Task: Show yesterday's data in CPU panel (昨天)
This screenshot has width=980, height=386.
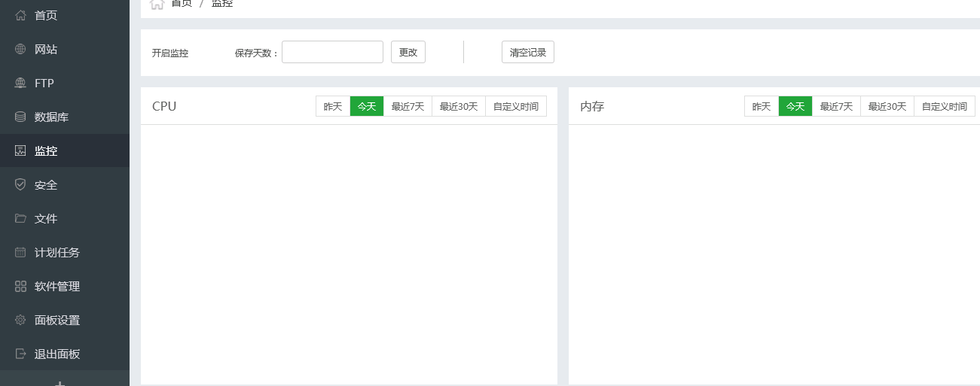Action: [333, 107]
